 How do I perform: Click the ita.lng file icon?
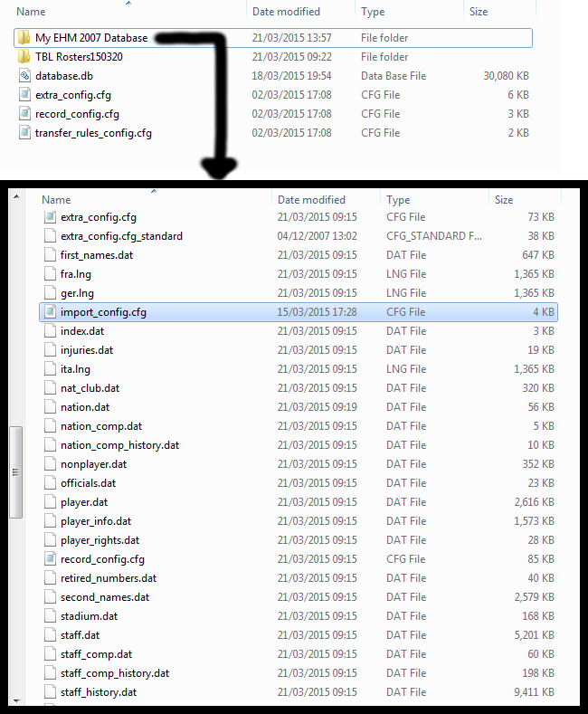50,369
